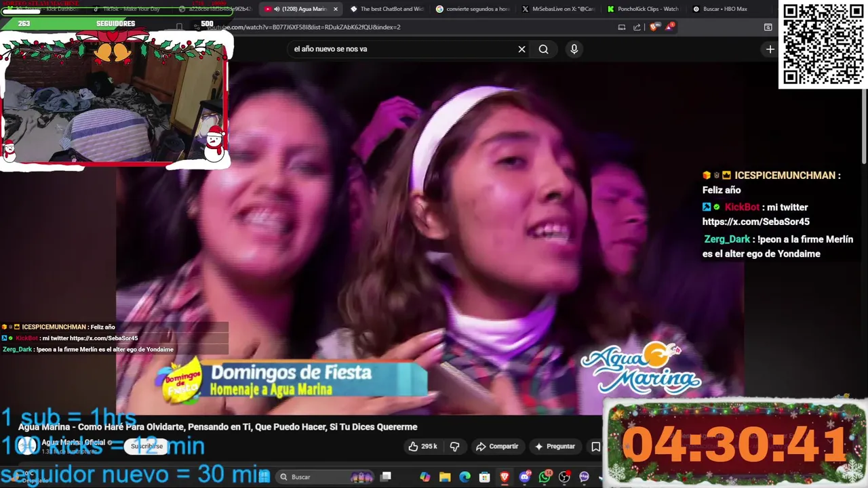
Task: Save the video with bookmark icon
Action: [x=595, y=446]
